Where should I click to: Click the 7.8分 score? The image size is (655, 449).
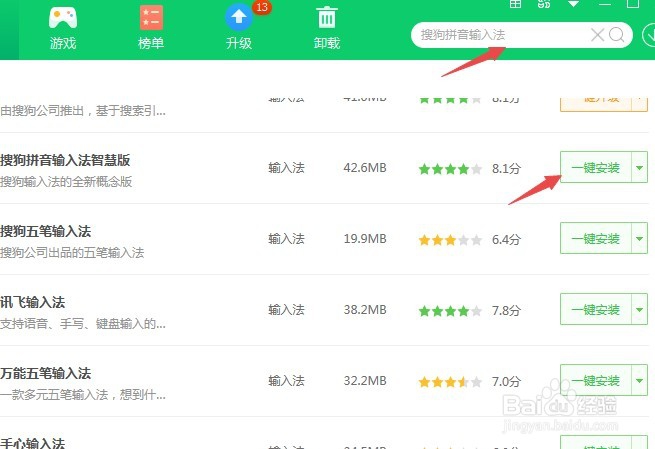click(506, 311)
